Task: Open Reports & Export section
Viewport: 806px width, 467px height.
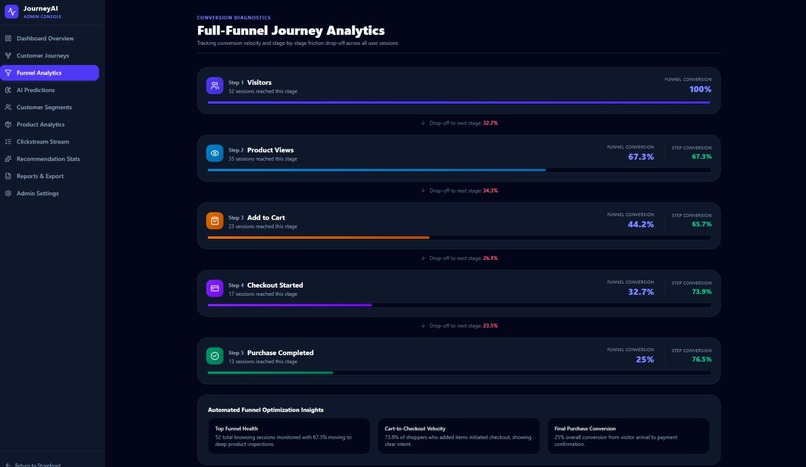Action: [x=49, y=176]
